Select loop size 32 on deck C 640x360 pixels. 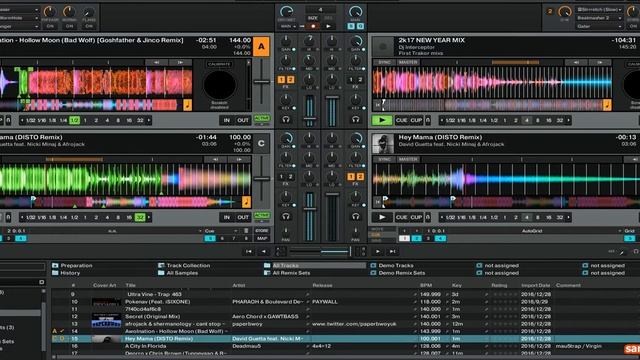pos(140,218)
